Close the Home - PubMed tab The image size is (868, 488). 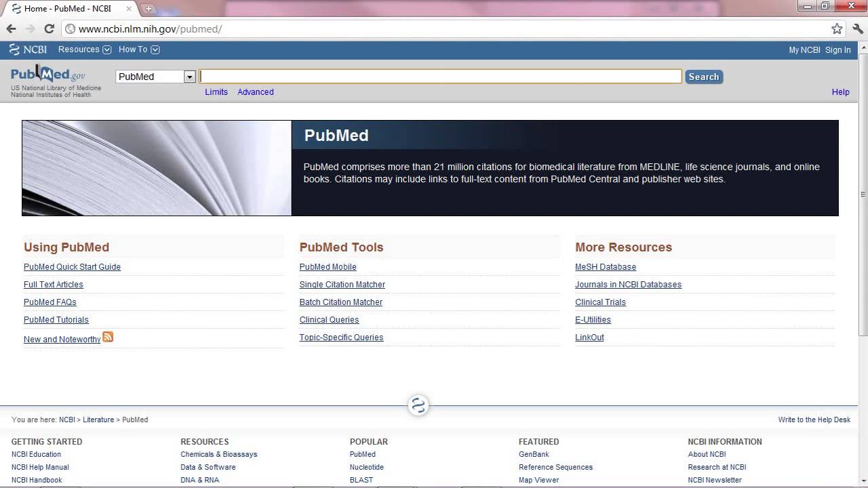[129, 9]
